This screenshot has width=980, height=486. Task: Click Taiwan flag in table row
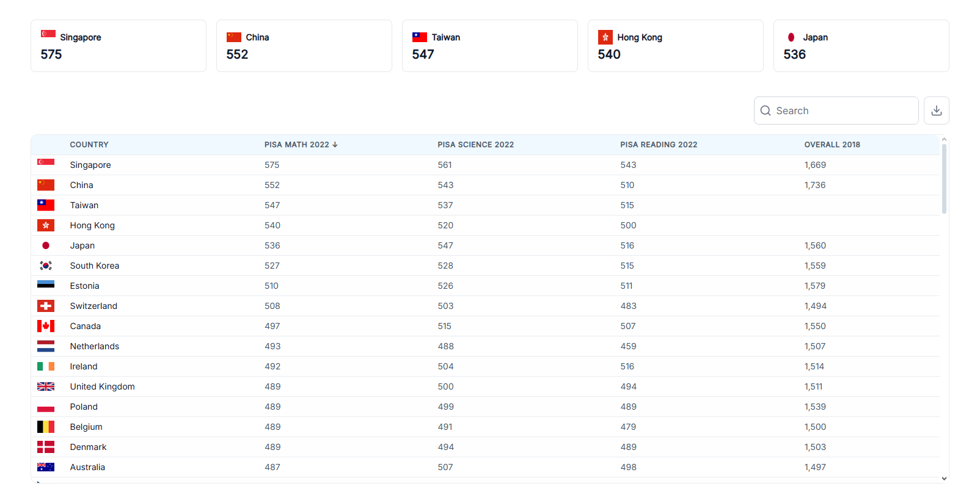pyautogui.click(x=46, y=205)
